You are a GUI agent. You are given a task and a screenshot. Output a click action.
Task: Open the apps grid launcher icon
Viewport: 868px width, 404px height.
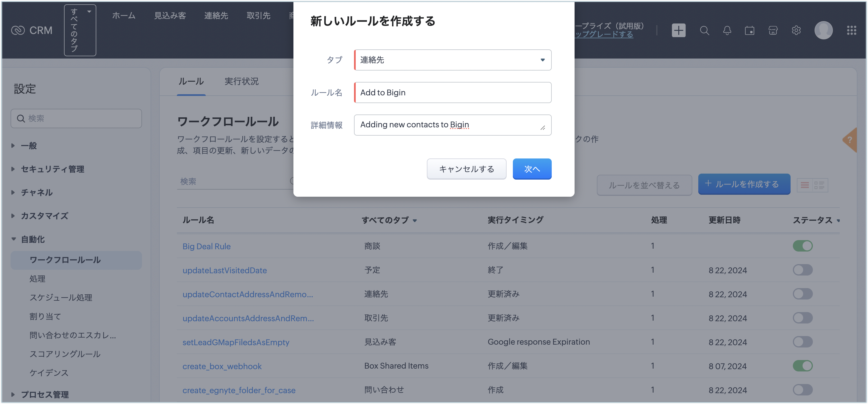click(x=851, y=30)
